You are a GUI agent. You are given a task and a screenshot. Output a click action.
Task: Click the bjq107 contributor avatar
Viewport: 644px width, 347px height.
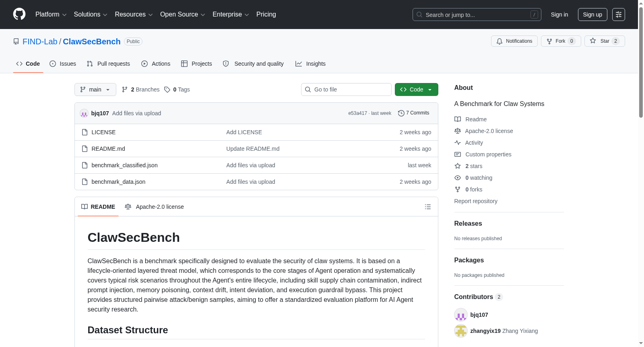tap(460, 315)
